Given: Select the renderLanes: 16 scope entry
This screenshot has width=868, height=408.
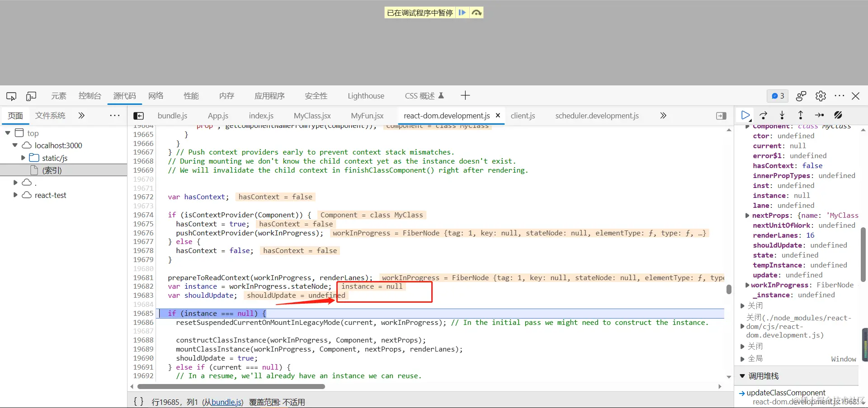Looking at the screenshot, I should 783,235.
